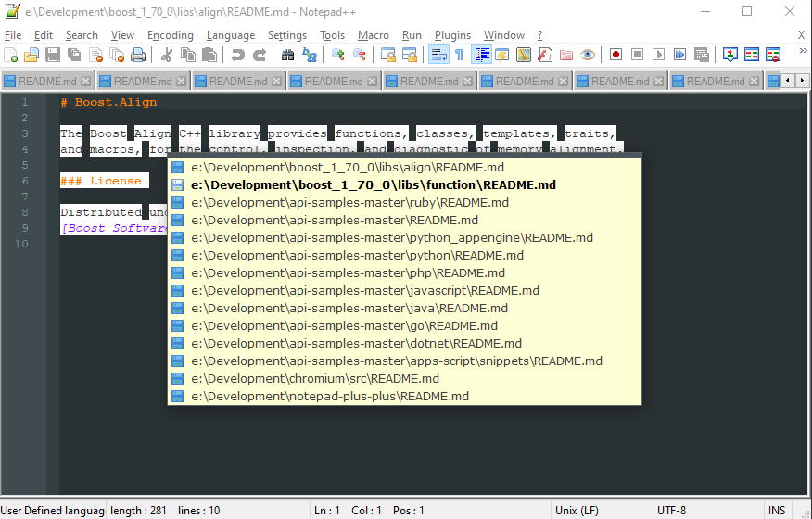Open the User Defined Language dialog icon
This screenshot has height=519, width=812.
[501, 55]
